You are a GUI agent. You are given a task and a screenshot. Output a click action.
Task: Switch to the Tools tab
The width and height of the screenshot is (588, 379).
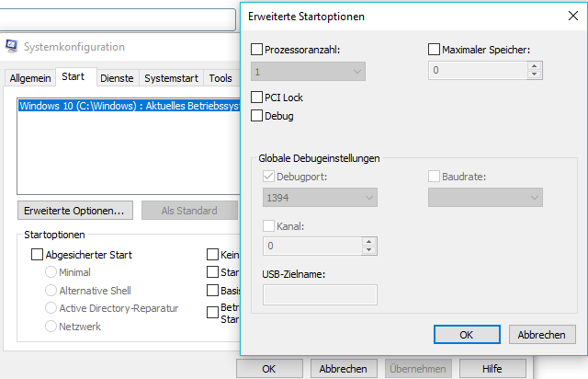220,78
